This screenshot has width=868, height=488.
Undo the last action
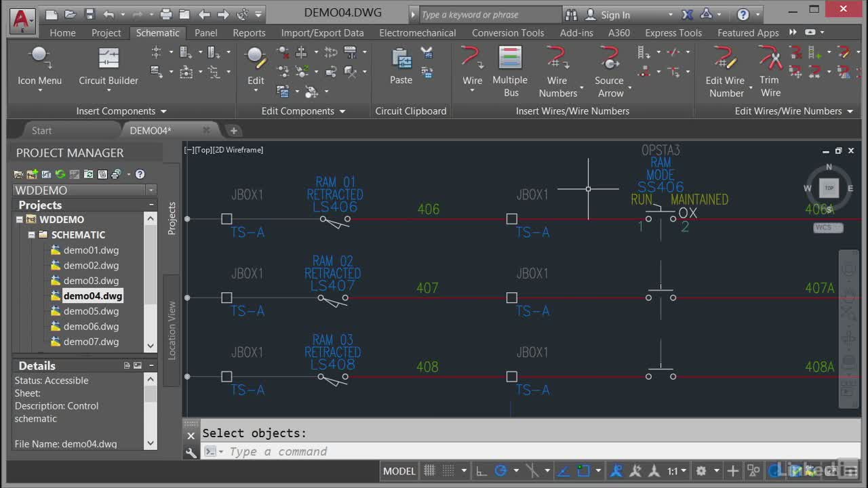109,14
